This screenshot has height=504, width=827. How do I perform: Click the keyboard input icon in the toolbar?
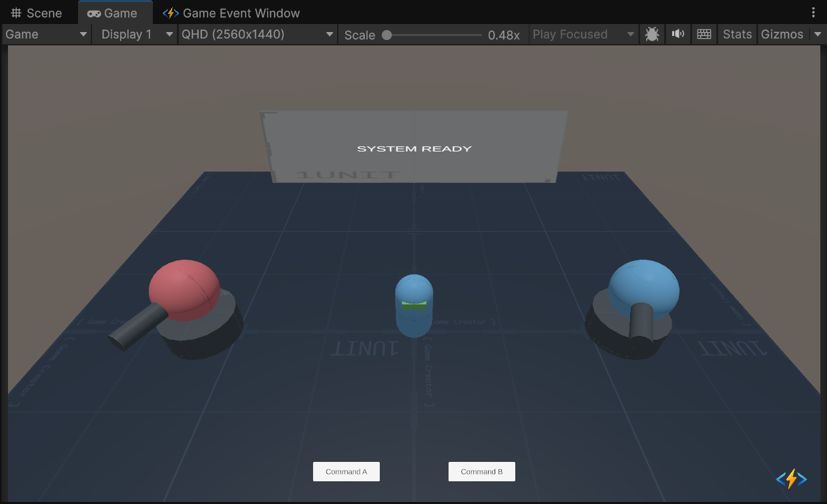704,34
